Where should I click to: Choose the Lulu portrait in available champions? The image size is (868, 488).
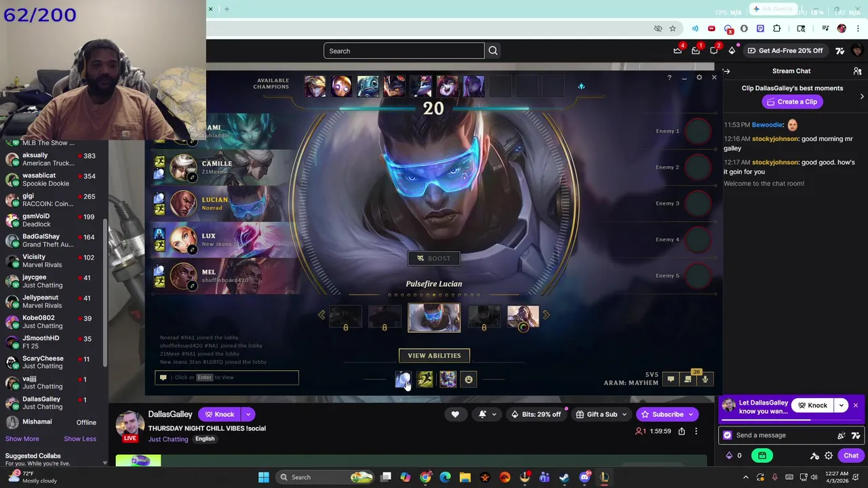coord(447,86)
